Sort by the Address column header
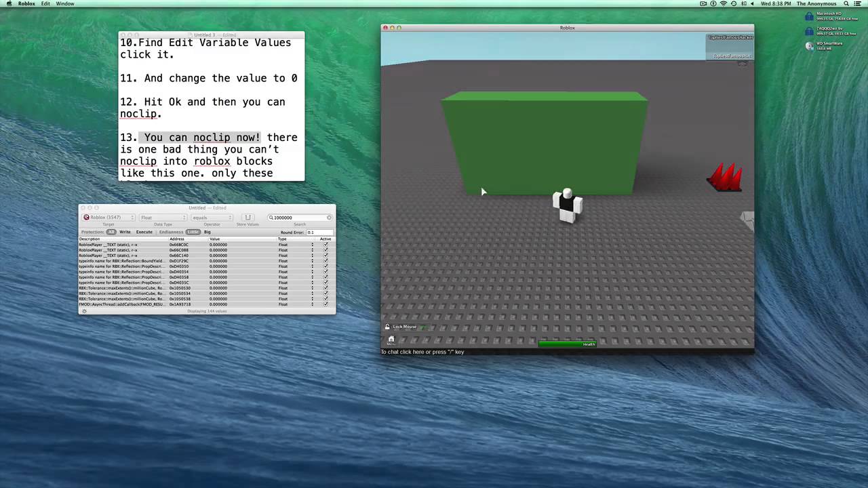This screenshot has height=488, width=868. (x=187, y=239)
